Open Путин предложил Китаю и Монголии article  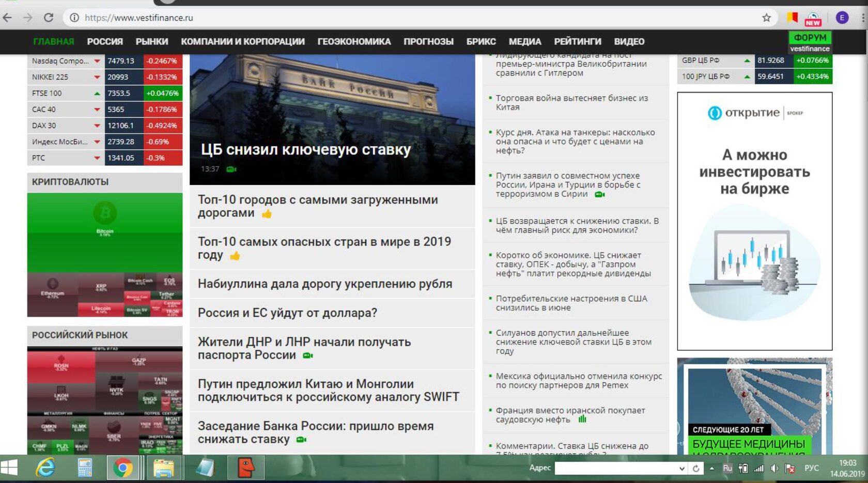[328, 391]
